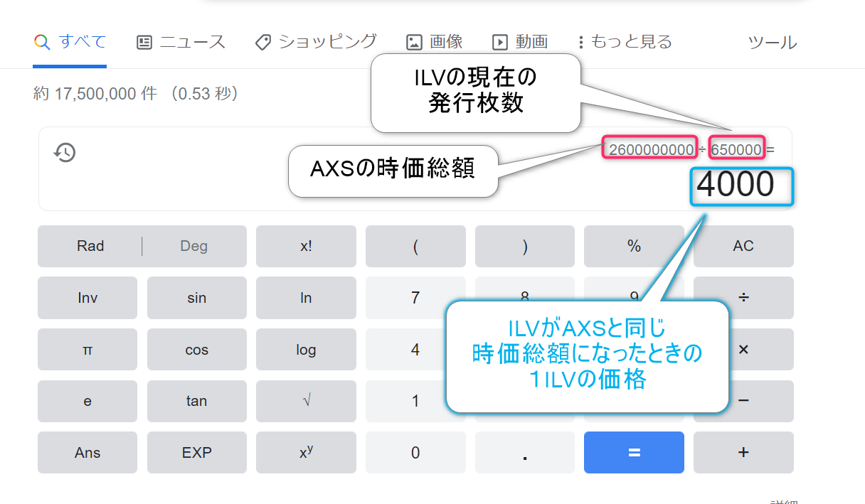
Task: Open the calculator history icon
Action: [65, 152]
